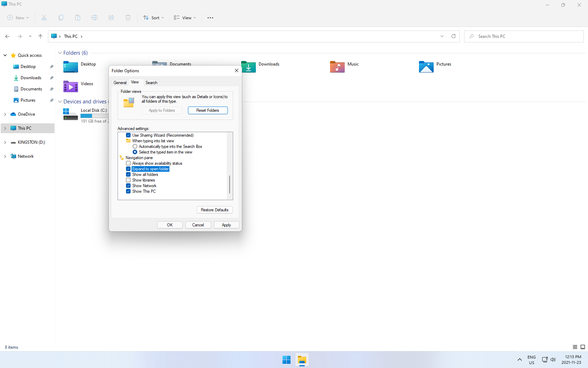The height and width of the screenshot is (368, 588).
Task: Switch to the Search tab
Action: 151,83
